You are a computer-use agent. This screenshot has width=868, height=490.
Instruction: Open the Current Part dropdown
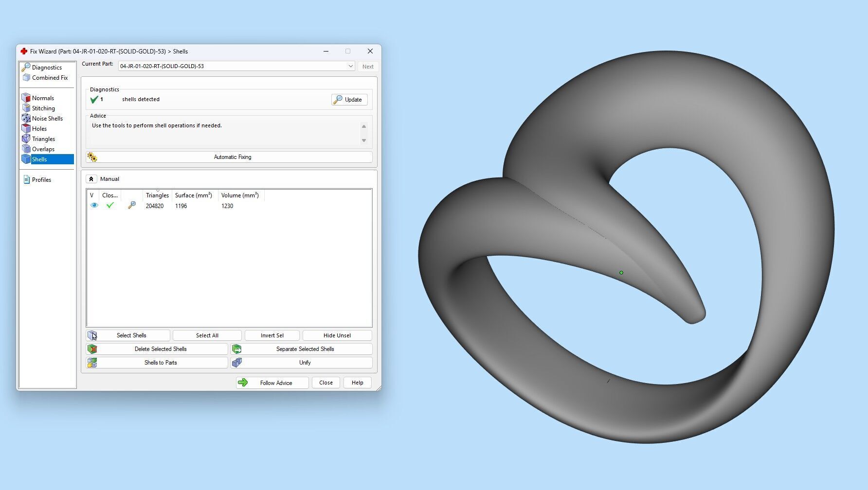pos(236,66)
